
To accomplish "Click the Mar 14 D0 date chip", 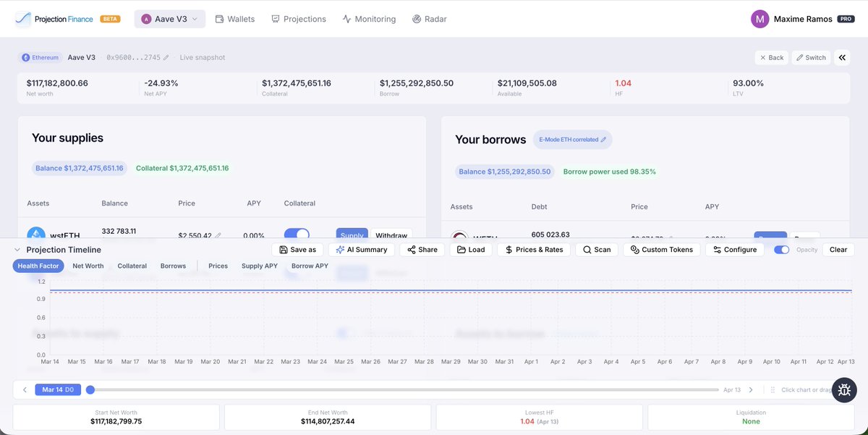I will (57, 389).
